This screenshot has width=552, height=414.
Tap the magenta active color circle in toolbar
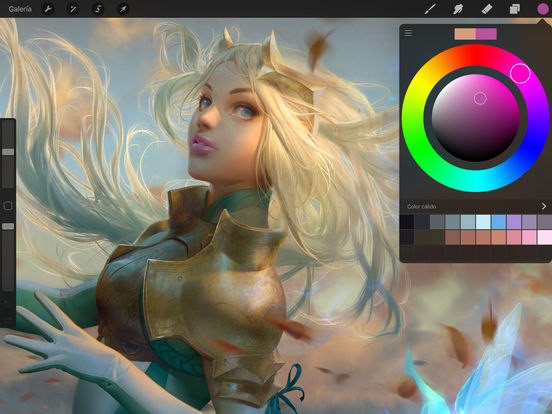[542, 9]
